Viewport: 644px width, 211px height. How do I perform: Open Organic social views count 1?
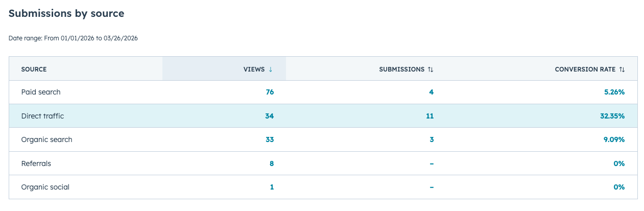(272, 187)
